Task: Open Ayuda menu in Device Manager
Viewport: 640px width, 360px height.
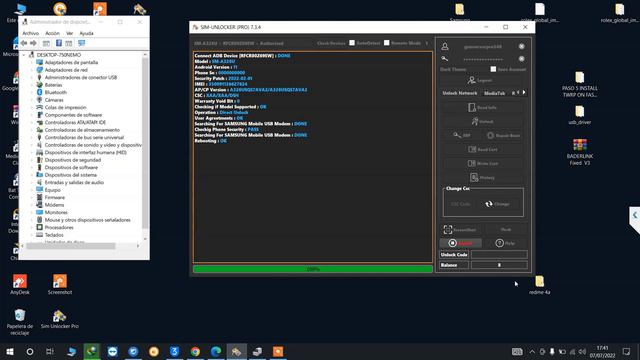Action: tap(86, 33)
